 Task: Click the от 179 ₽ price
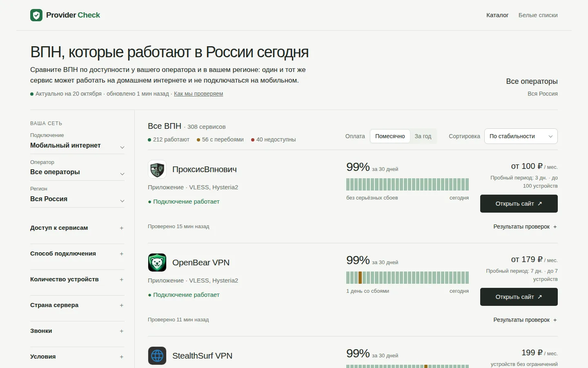tap(527, 260)
